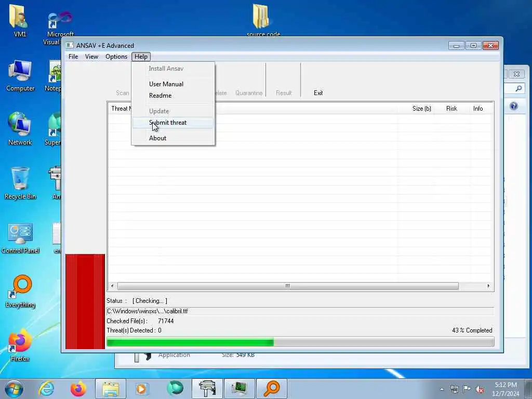532x399 pixels.
Task: Launch Firefox from the taskbar
Action: [x=78, y=389]
